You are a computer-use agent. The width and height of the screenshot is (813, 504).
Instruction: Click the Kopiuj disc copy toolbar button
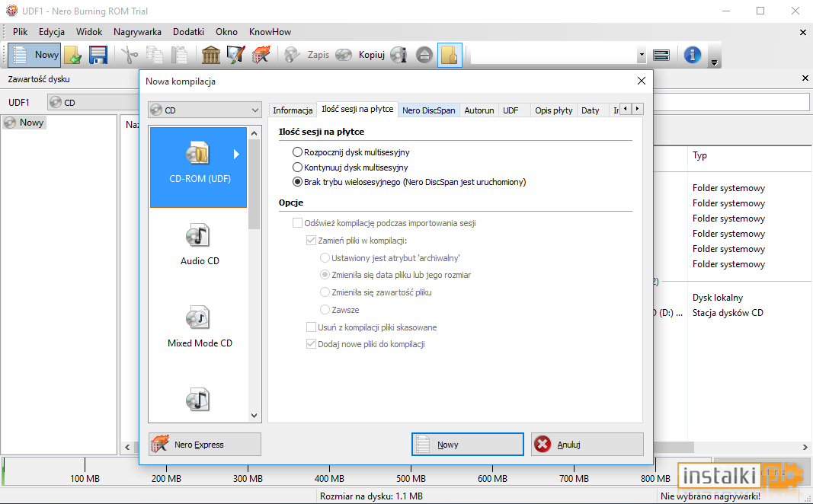[x=361, y=55]
